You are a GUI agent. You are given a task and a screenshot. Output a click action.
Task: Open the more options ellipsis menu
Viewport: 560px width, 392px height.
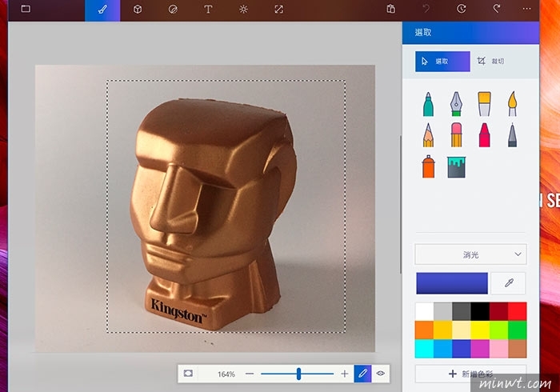point(526,10)
